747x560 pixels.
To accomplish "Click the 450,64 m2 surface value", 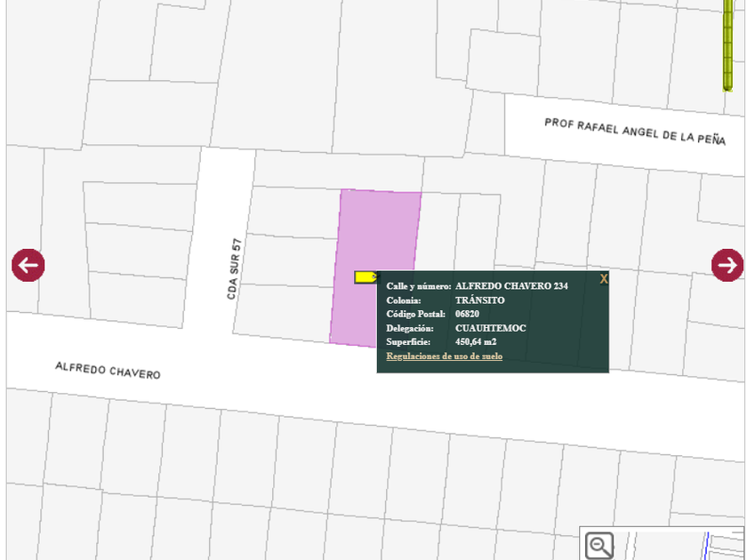I will [476, 342].
